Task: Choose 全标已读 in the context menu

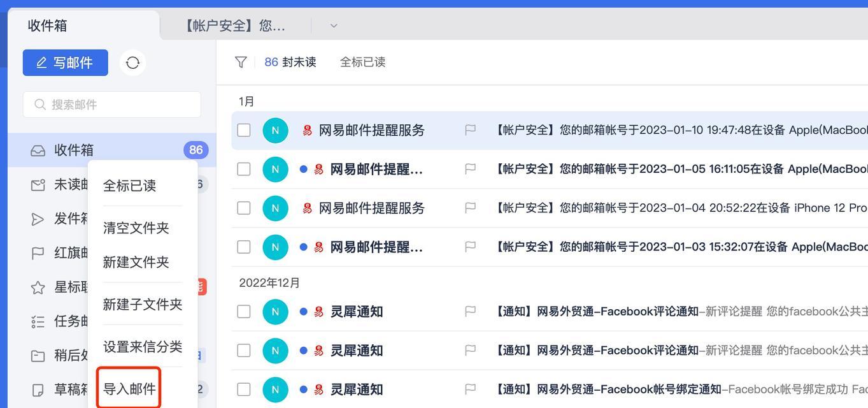Action: 129,186
